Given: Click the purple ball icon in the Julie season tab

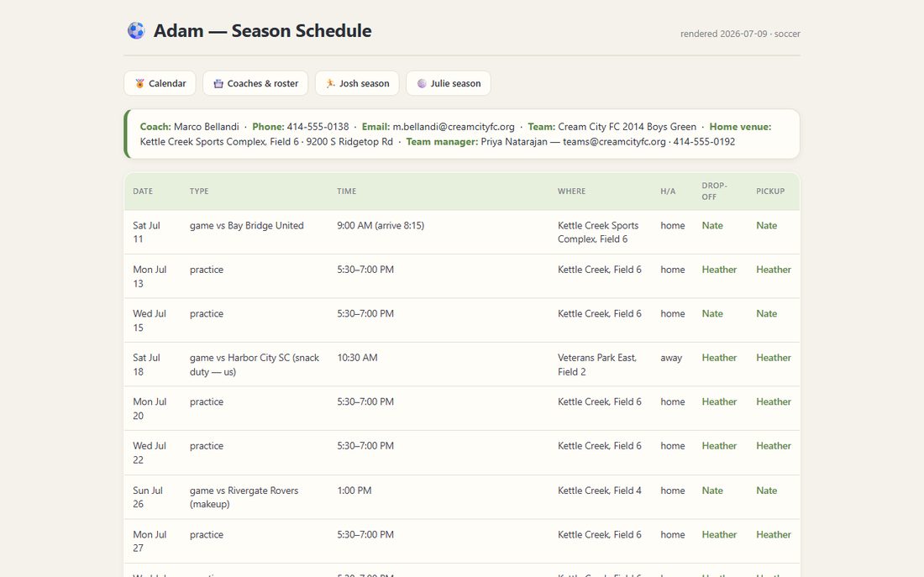Looking at the screenshot, I should [x=422, y=84].
